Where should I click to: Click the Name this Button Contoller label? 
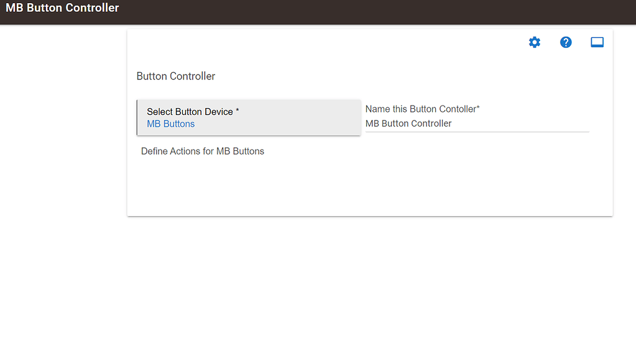point(422,109)
